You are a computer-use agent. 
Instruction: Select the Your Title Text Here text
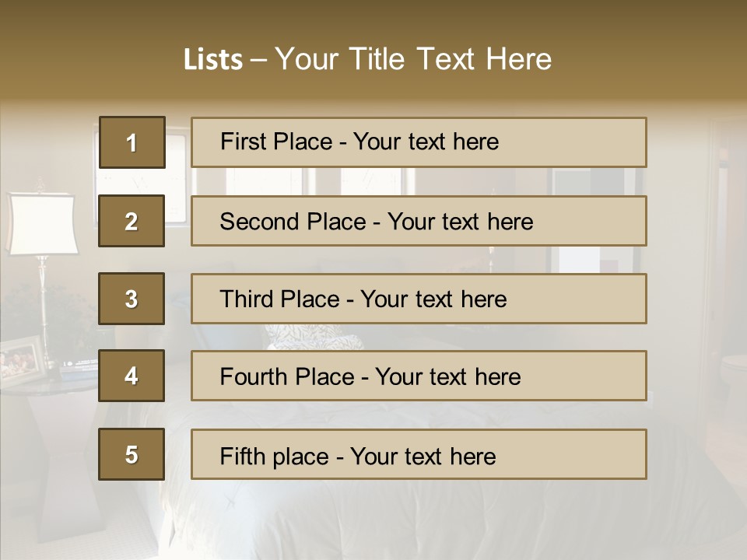point(413,60)
